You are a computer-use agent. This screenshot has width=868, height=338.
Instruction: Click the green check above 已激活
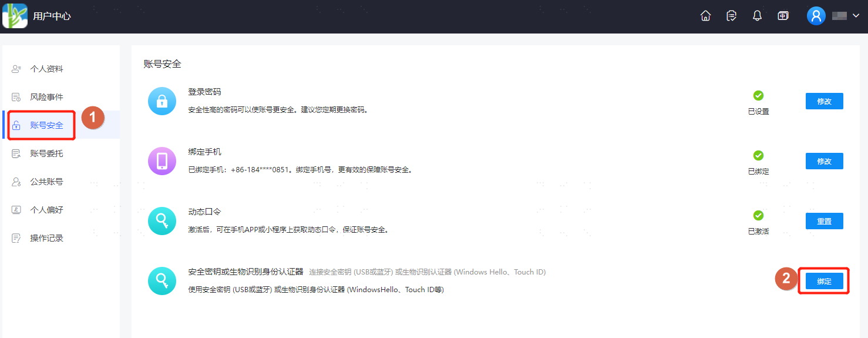tap(758, 215)
